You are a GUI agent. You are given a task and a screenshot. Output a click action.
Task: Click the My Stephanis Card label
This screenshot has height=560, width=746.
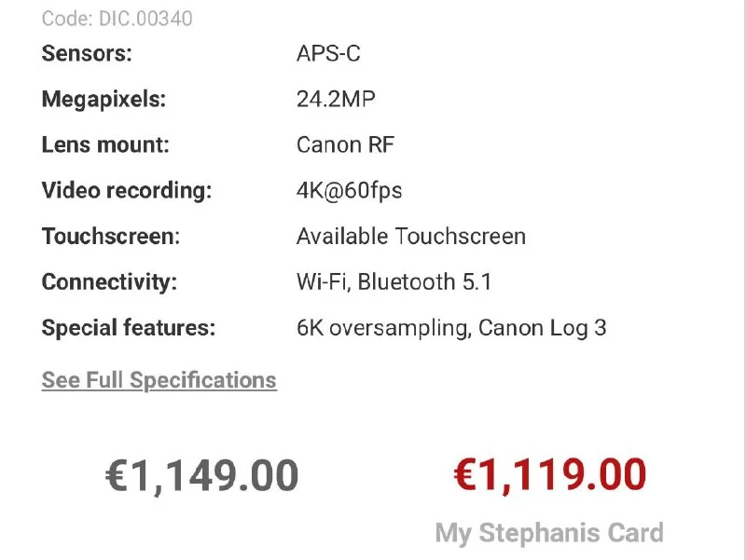(x=549, y=533)
